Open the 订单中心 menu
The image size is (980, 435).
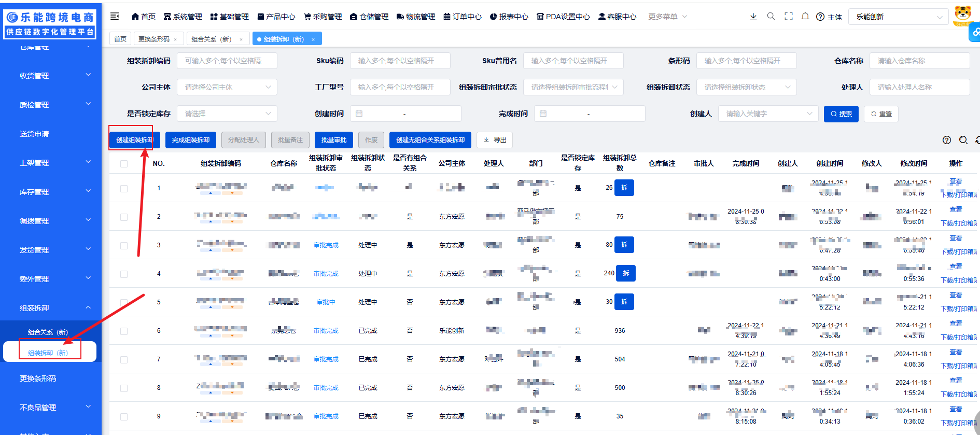[x=463, y=17]
